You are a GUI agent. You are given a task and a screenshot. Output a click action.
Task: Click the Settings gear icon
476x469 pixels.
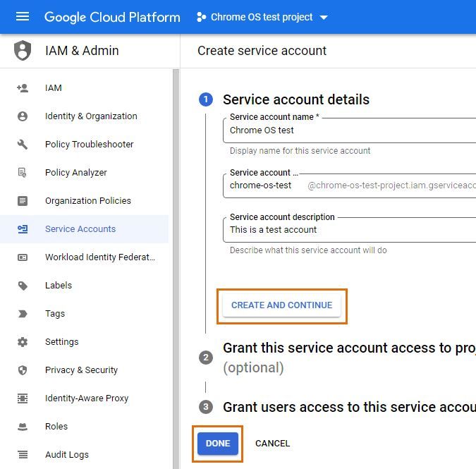coord(23,342)
